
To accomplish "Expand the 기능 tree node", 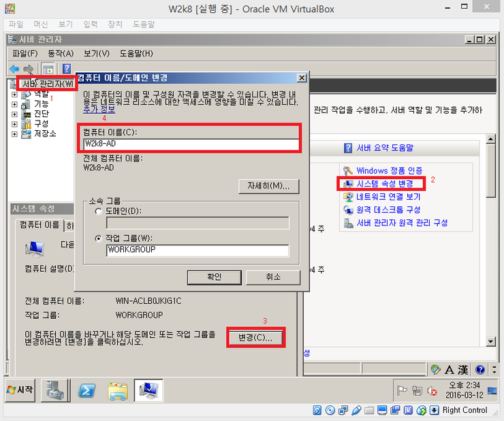I will click(x=14, y=104).
